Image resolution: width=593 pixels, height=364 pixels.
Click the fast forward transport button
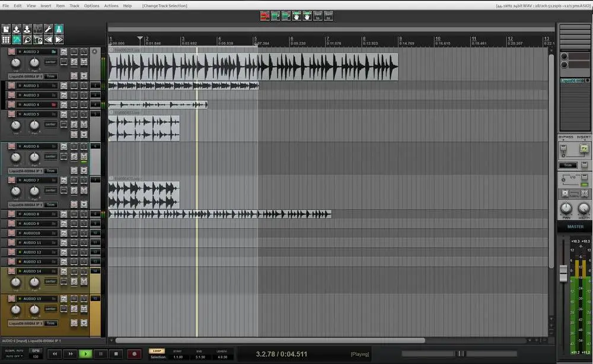tap(71, 354)
